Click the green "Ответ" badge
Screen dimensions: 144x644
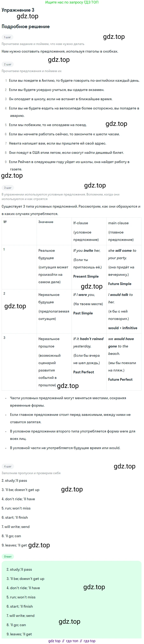(x=8, y=557)
